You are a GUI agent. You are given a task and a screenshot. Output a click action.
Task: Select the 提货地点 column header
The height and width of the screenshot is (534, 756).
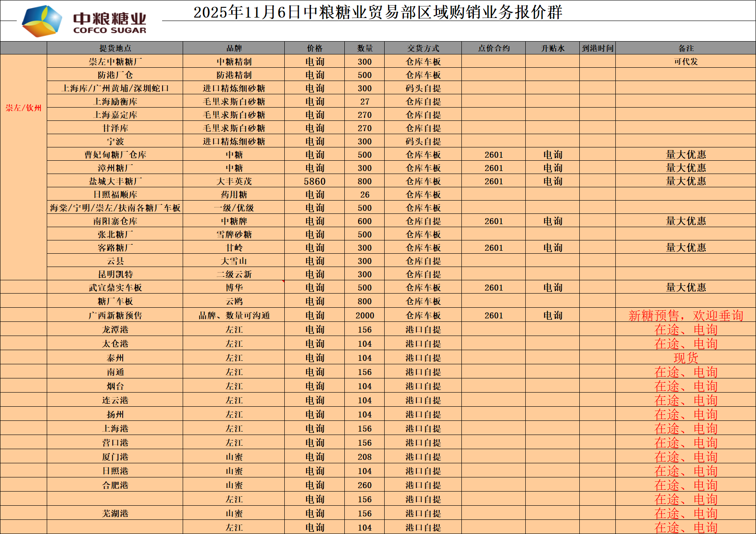(115, 48)
